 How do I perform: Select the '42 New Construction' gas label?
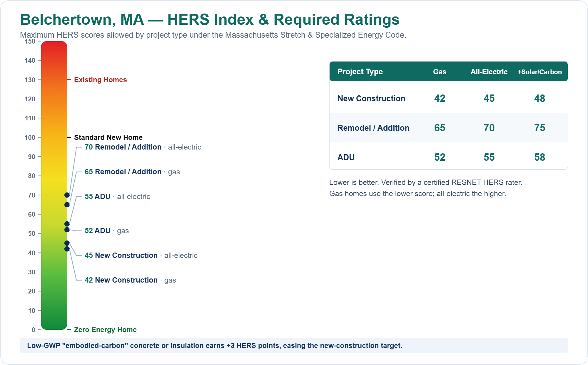[x=130, y=280]
